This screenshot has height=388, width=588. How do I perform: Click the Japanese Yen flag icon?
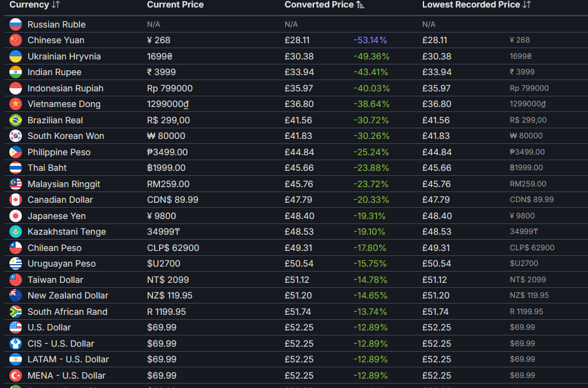16,216
